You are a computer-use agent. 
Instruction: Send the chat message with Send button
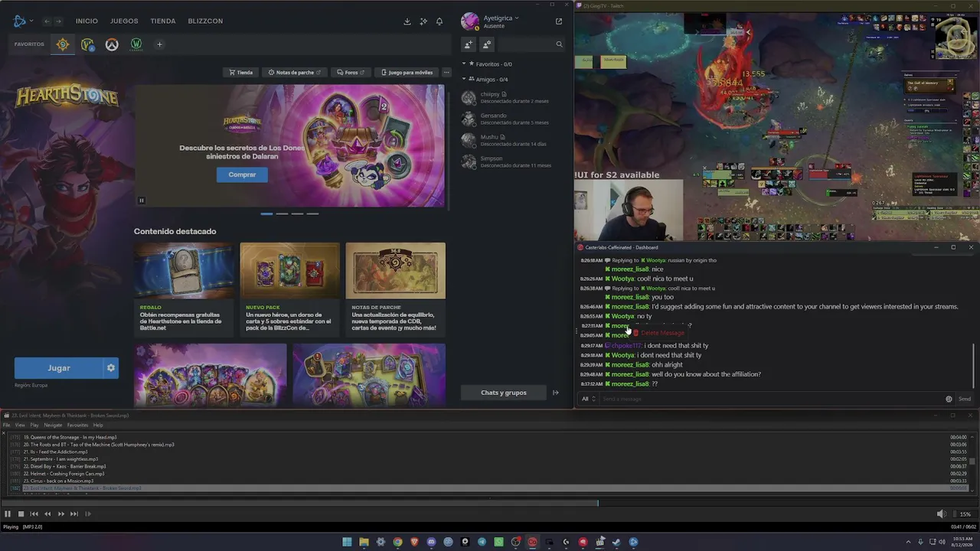tap(965, 399)
